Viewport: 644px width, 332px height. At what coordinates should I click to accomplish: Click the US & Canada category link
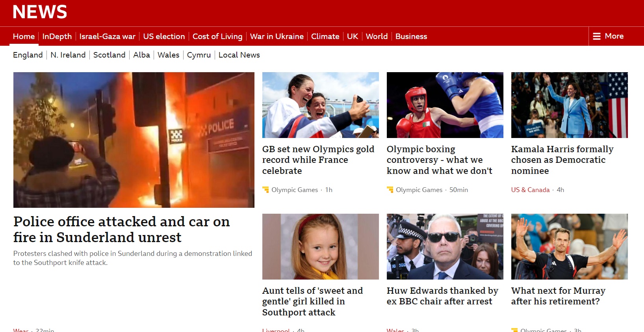point(530,190)
